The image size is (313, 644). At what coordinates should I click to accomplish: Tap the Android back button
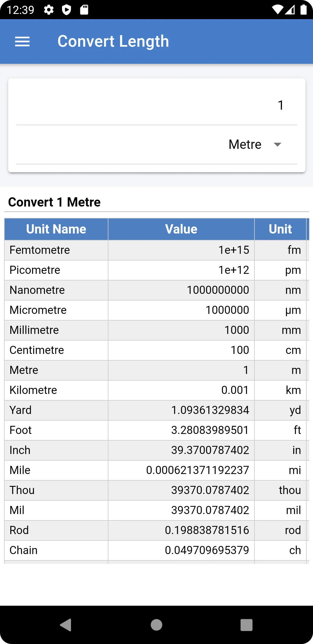point(66,625)
